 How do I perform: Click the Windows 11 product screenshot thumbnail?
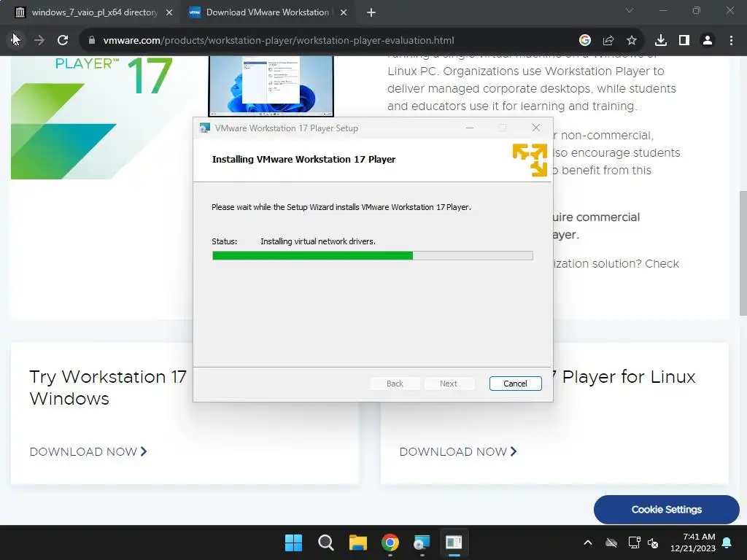point(271,86)
